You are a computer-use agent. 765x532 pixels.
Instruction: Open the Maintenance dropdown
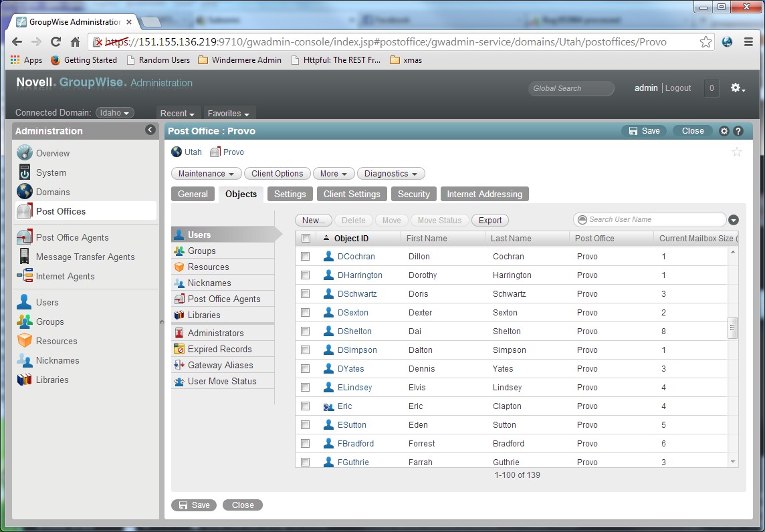click(207, 174)
